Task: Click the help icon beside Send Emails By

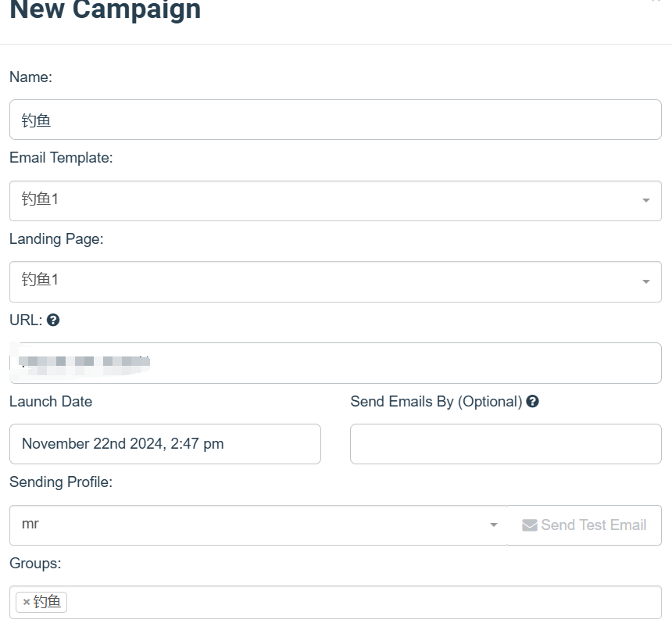Action: (x=532, y=401)
